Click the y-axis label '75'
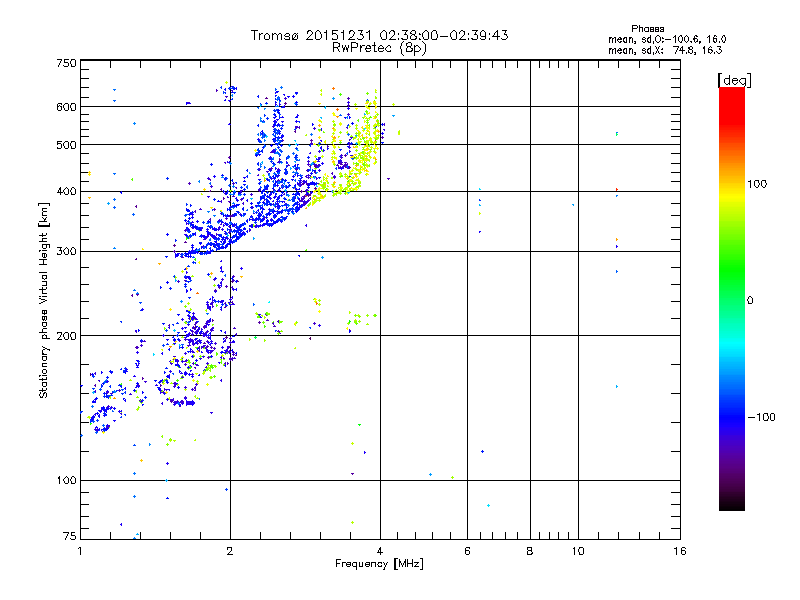Image resolution: width=800 pixels, height=600 pixels. click(70, 536)
